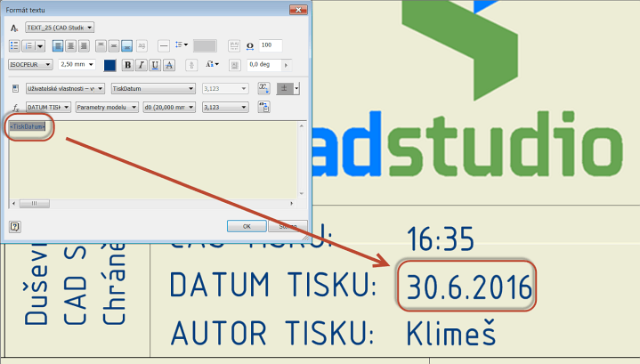This screenshot has height=364, width=640.
Task: Open the 2,50 mm text size dropdown
Action: [x=77, y=64]
